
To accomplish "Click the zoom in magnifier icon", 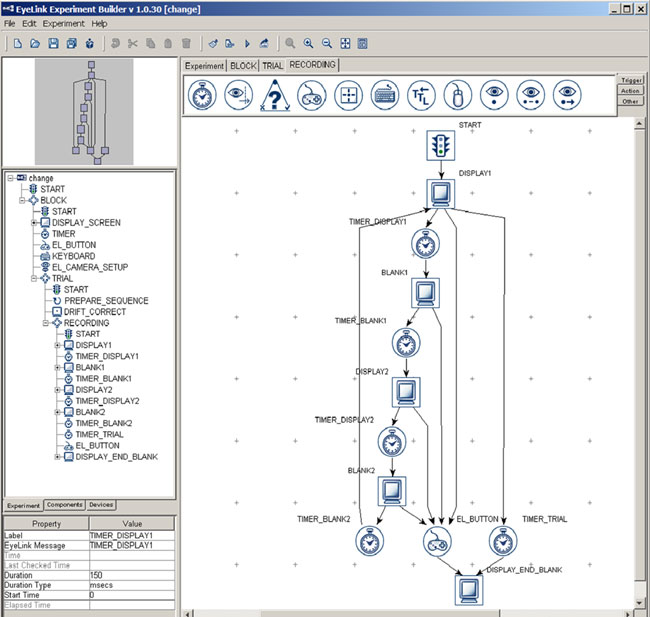I will [x=308, y=43].
